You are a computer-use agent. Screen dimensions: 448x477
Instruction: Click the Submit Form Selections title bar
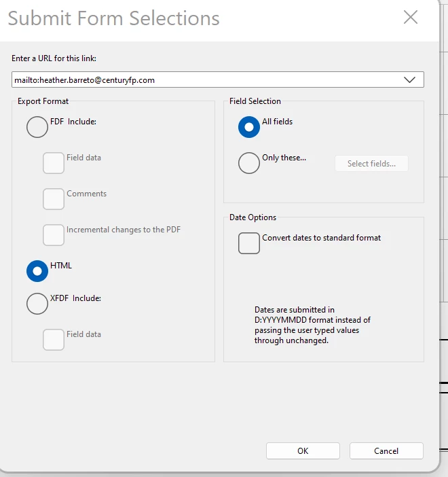tap(114, 18)
